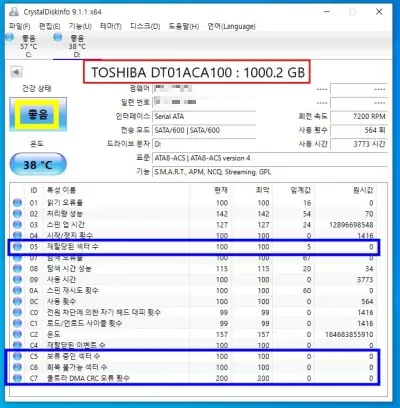The width and height of the screenshot is (400, 408).
Task: Click the status orb of C2 온도
Action: [17, 334]
